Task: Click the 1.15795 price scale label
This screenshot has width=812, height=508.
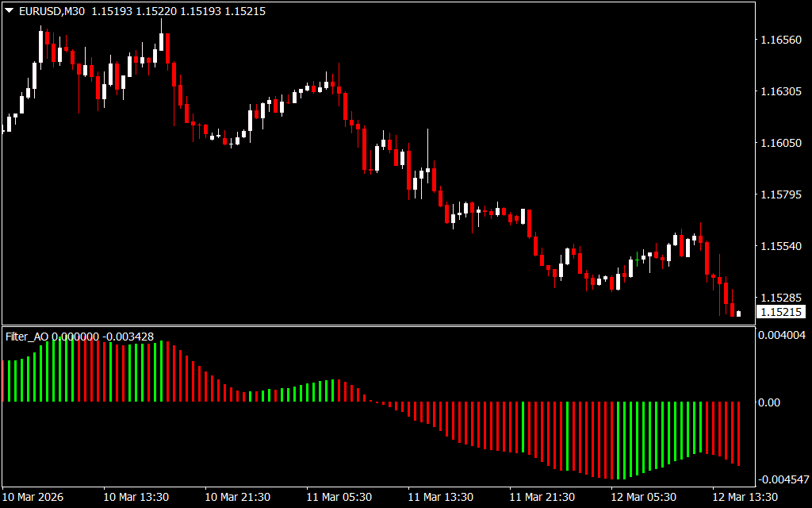Action: [780, 194]
